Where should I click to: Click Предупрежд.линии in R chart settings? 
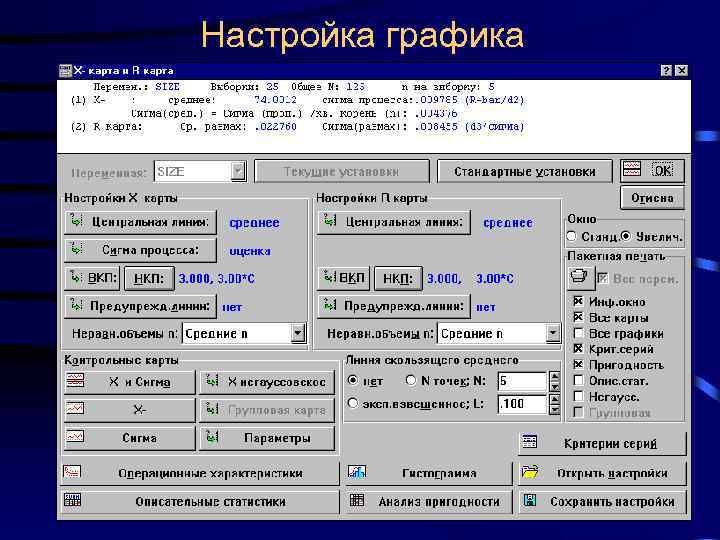394,306
